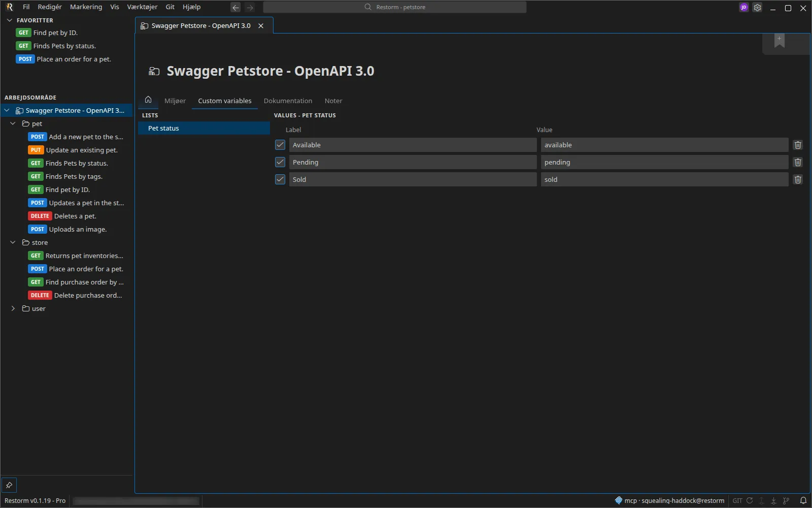Collapse the Swagger Petstore collection tree
Image resolution: width=812 pixels, height=508 pixels.
point(7,110)
